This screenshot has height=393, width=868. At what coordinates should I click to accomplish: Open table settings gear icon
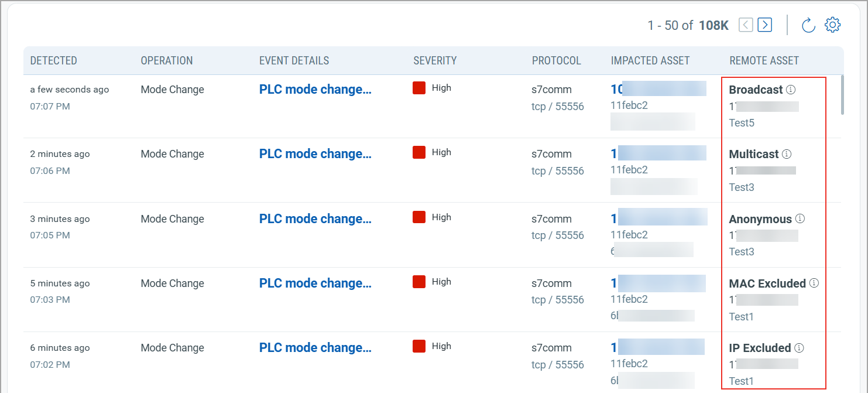(832, 25)
